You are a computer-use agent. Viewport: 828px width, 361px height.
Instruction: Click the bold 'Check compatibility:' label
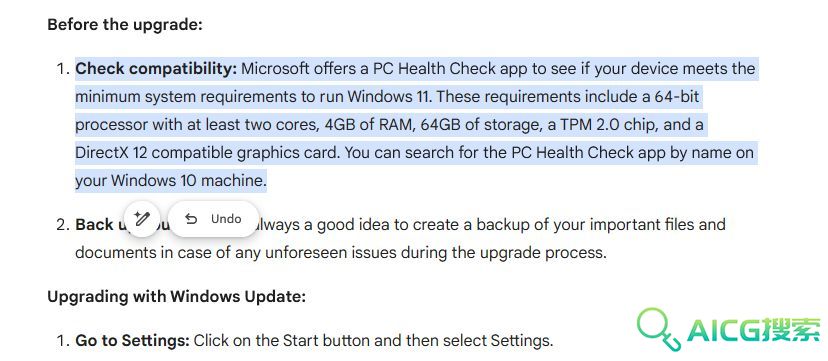point(156,69)
